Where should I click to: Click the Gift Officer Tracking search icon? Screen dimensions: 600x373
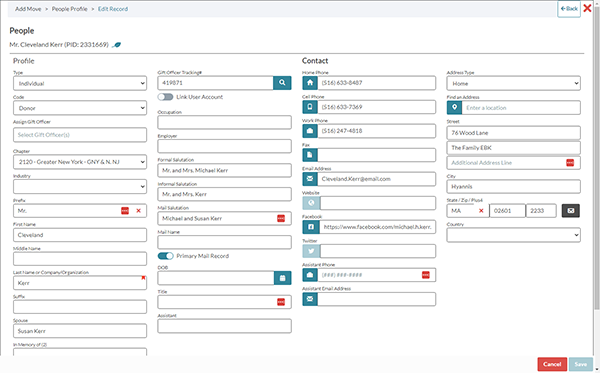[282, 83]
